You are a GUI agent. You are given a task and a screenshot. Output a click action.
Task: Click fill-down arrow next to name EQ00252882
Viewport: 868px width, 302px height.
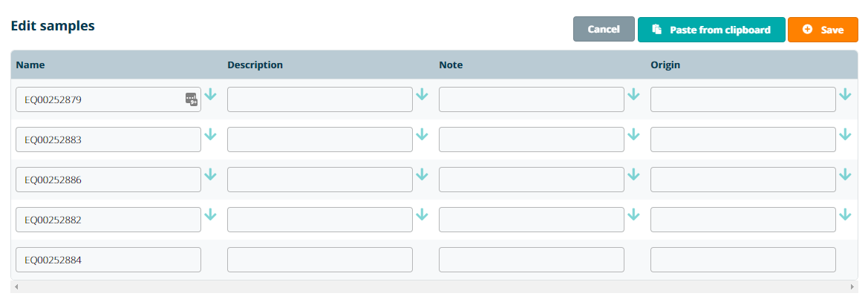click(210, 214)
